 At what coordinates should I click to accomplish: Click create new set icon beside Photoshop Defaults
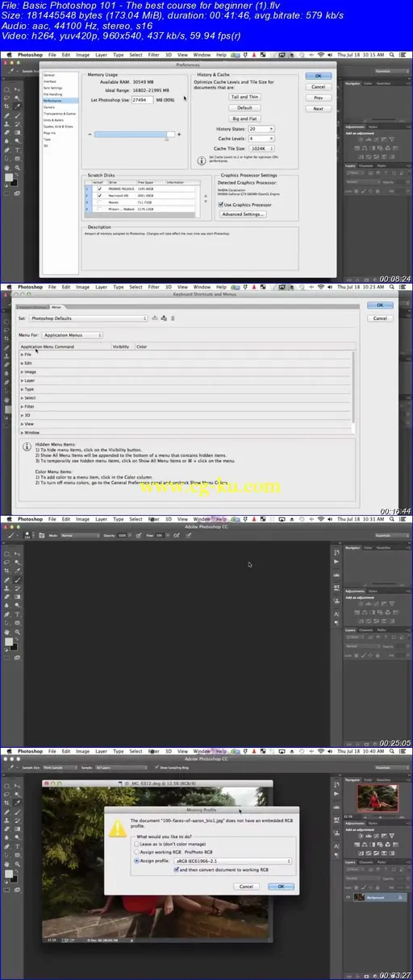point(164,318)
